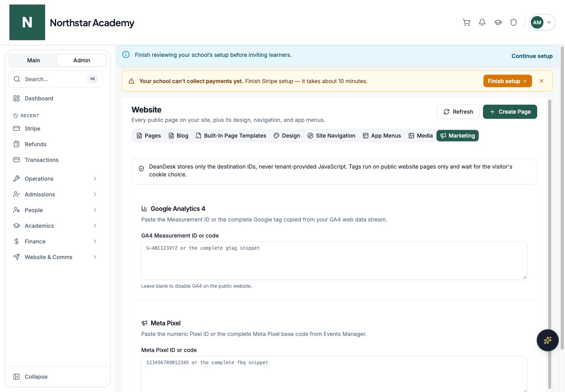Image resolution: width=565 pixels, height=392 pixels.
Task: Click the Continue setup link
Action: coord(532,56)
